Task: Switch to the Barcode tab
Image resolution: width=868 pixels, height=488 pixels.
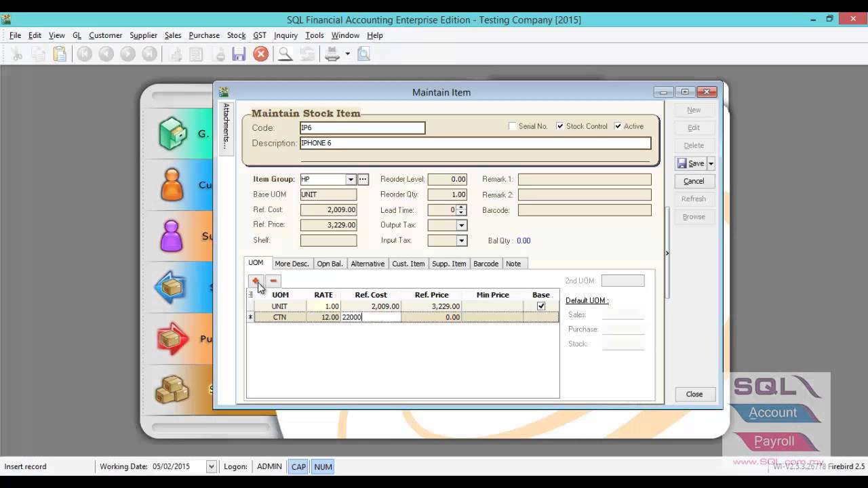Action: pyautogui.click(x=486, y=264)
